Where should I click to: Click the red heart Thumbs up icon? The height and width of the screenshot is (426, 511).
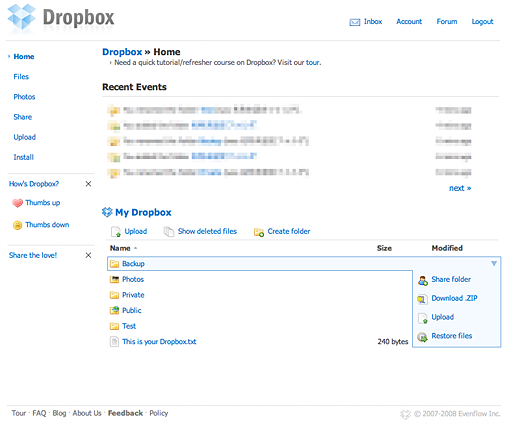[x=17, y=203]
